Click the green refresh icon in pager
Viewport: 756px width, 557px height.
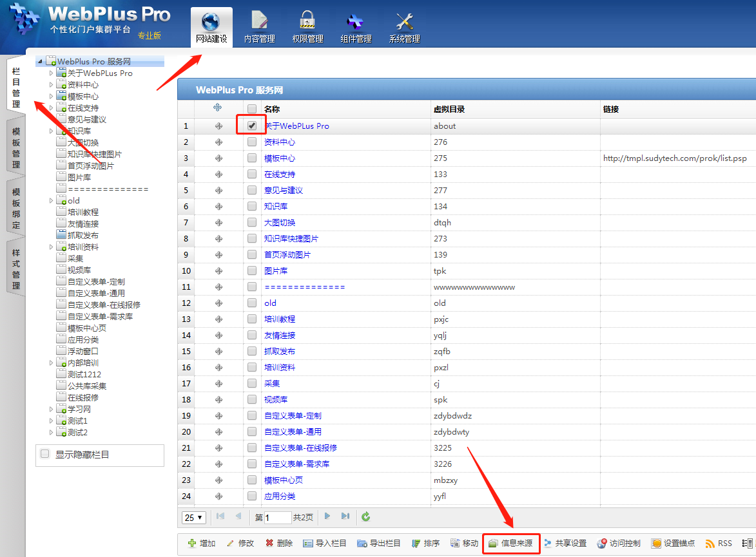pos(366,517)
